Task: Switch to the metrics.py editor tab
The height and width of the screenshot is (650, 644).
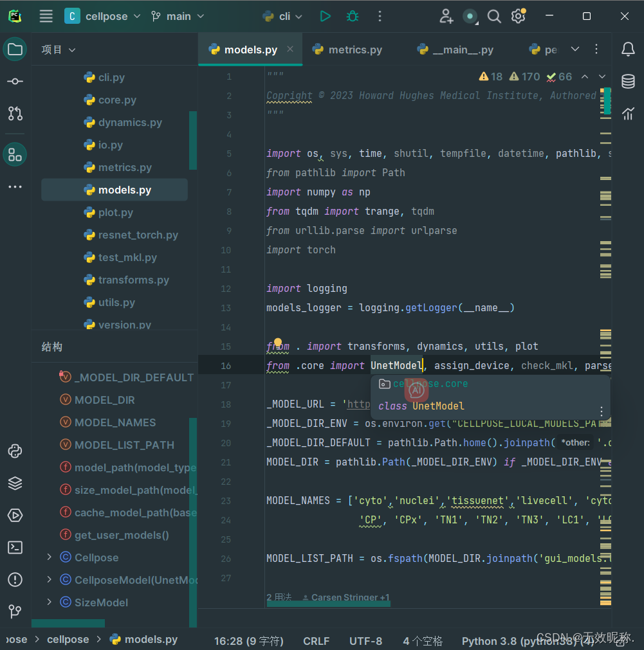Action: click(x=347, y=50)
